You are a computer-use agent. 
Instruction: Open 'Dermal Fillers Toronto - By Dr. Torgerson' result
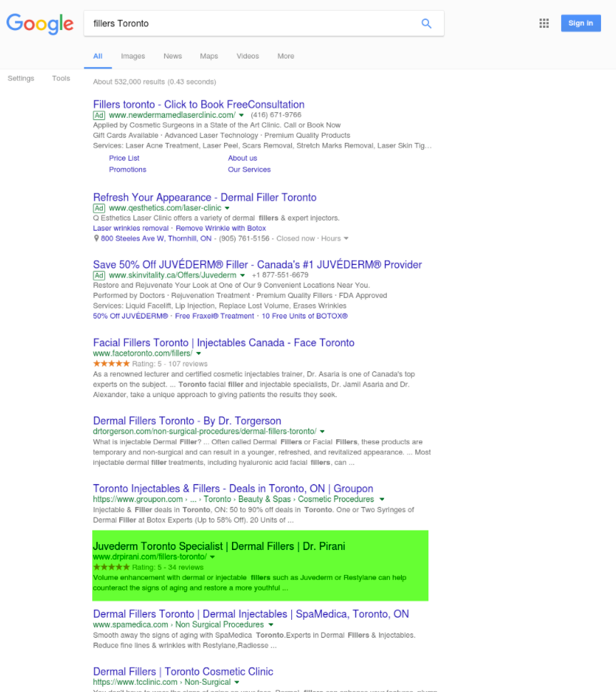click(x=187, y=421)
